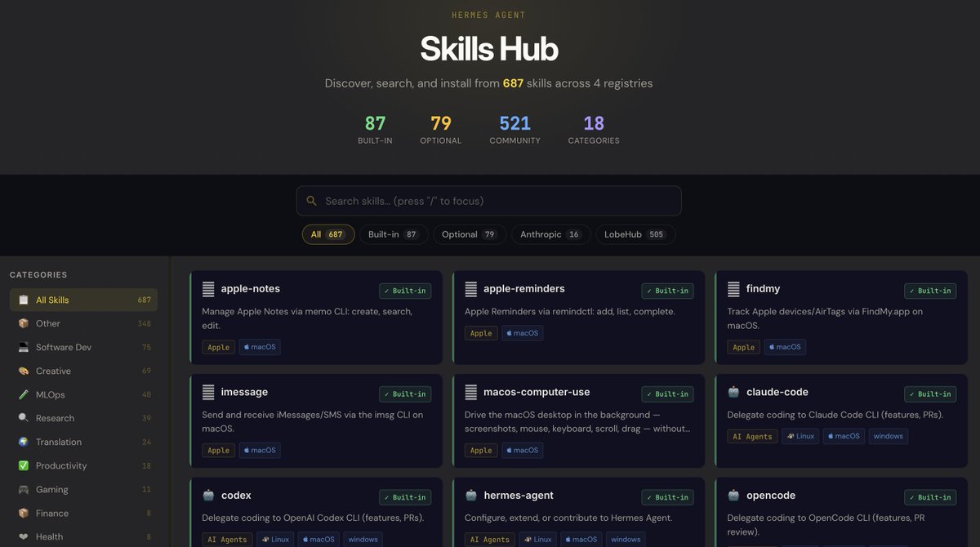This screenshot has height=547, width=980.
Task: Click the Productivity checkmark icon
Action: pyautogui.click(x=24, y=465)
